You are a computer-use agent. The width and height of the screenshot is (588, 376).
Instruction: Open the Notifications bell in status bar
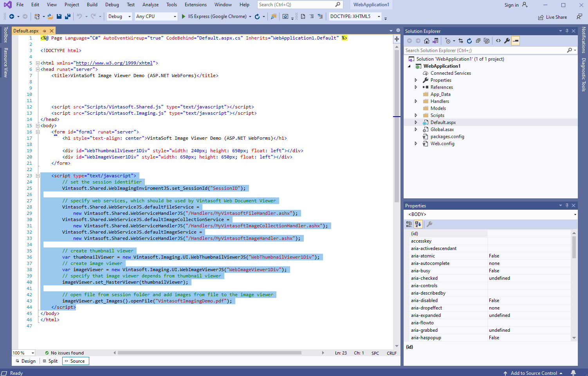[x=573, y=373]
